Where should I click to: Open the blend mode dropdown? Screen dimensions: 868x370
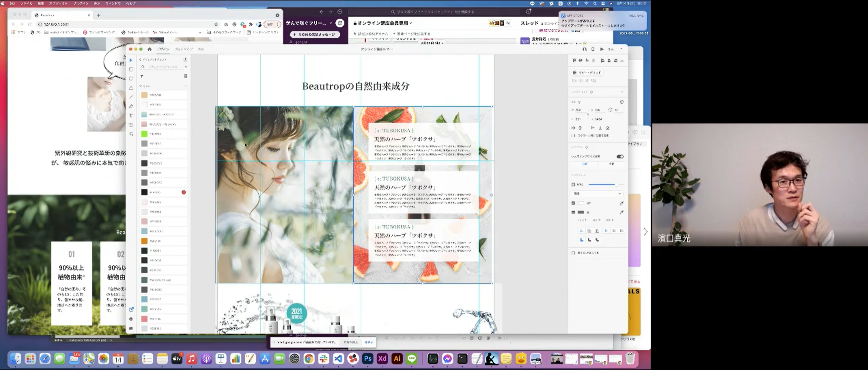point(597,194)
